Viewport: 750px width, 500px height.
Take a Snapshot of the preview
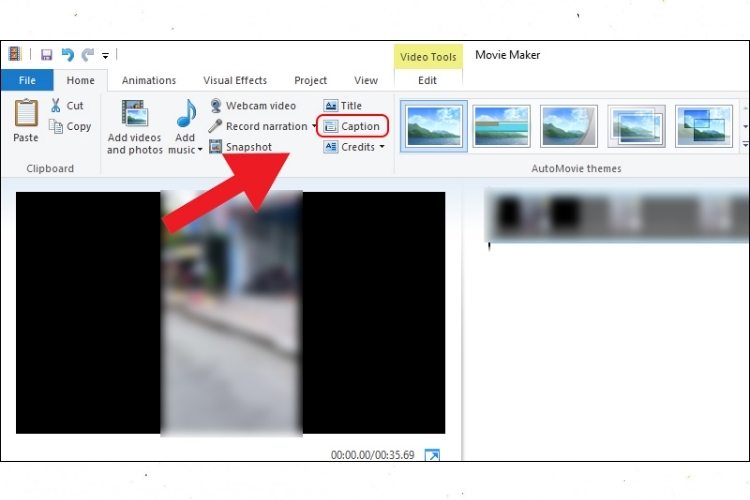point(241,146)
